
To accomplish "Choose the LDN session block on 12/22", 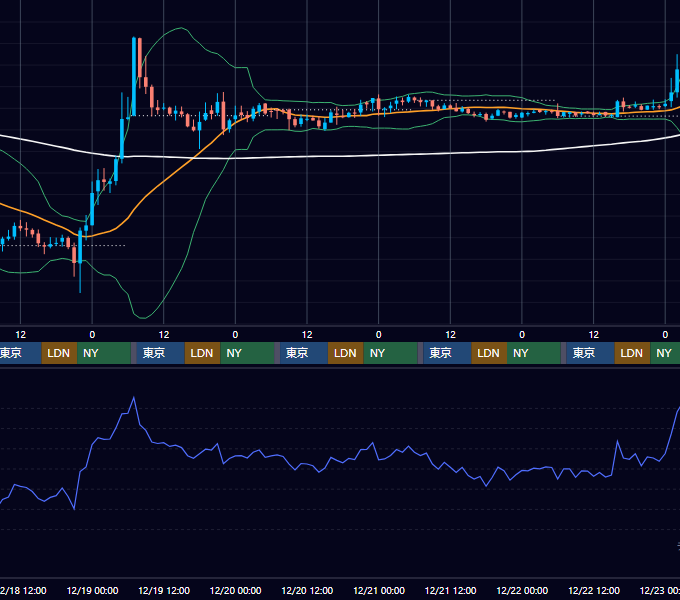I will click(x=632, y=353).
